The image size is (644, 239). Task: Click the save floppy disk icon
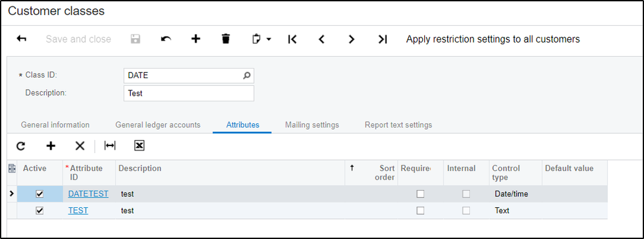tap(135, 39)
